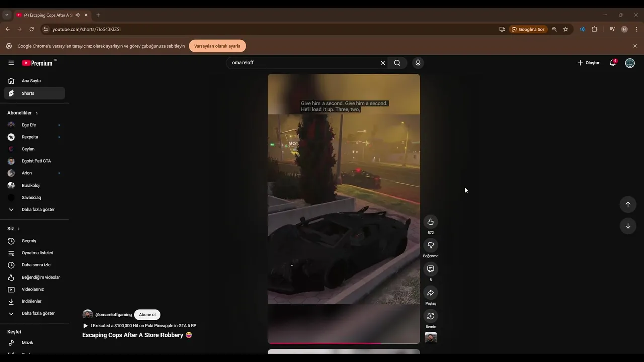This screenshot has width=644, height=362.
Task: Click the Chrome address bar URL
Action: pyautogui.click(x=87, y=29)
